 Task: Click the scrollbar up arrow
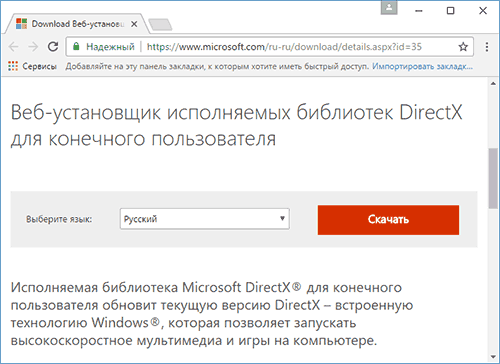(x=493, y=84)
